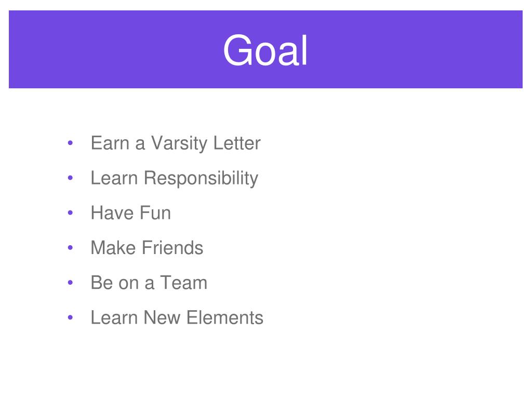
Task: Select the "Make Friends" bullet text
Action: [147, 248]
